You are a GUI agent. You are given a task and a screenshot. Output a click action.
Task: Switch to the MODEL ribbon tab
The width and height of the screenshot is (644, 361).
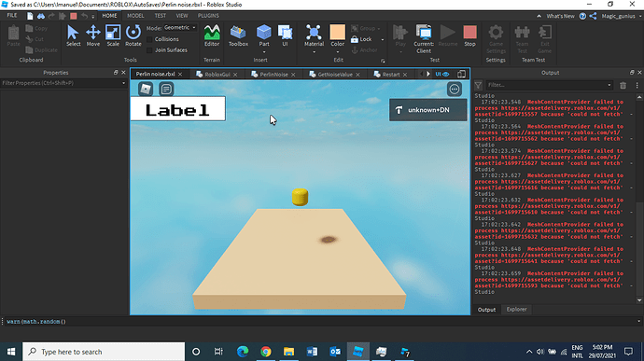pos(135,16)
